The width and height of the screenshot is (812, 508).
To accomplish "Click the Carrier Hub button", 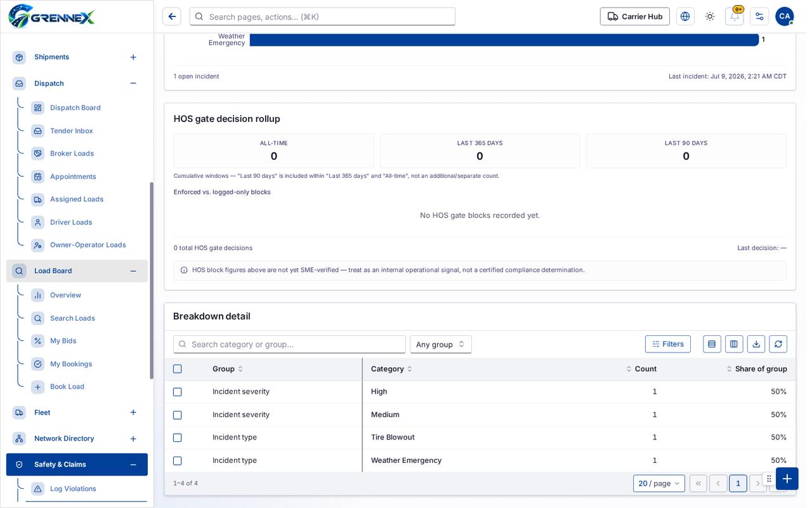I will [x=635, y=17].
